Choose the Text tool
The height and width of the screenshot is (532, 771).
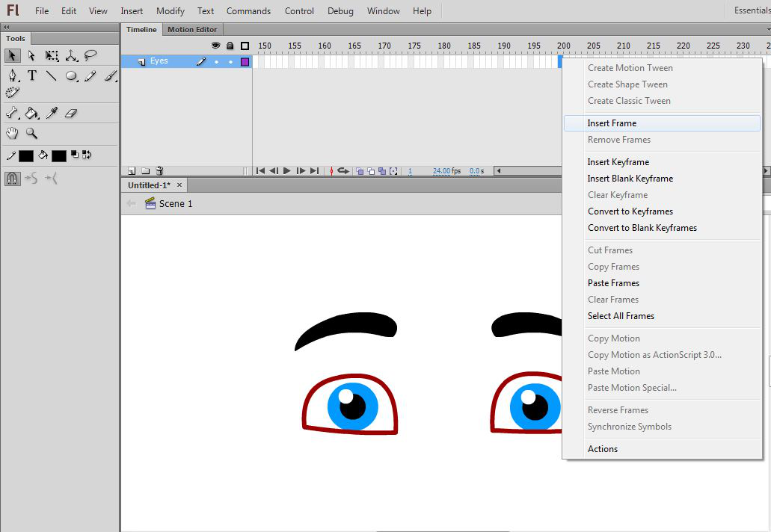tap(32, 75)
